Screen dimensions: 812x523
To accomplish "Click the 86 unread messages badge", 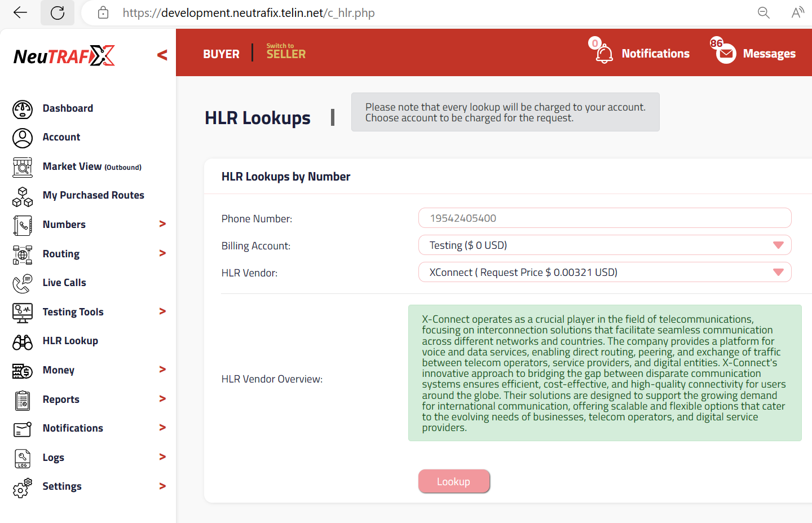I will 716,43.
